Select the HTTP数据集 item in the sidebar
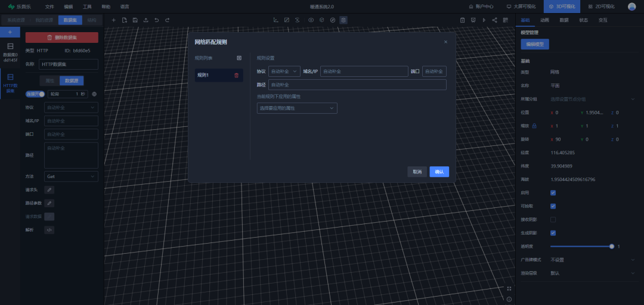The image size is (644, 305). click(x=10, y=83)
